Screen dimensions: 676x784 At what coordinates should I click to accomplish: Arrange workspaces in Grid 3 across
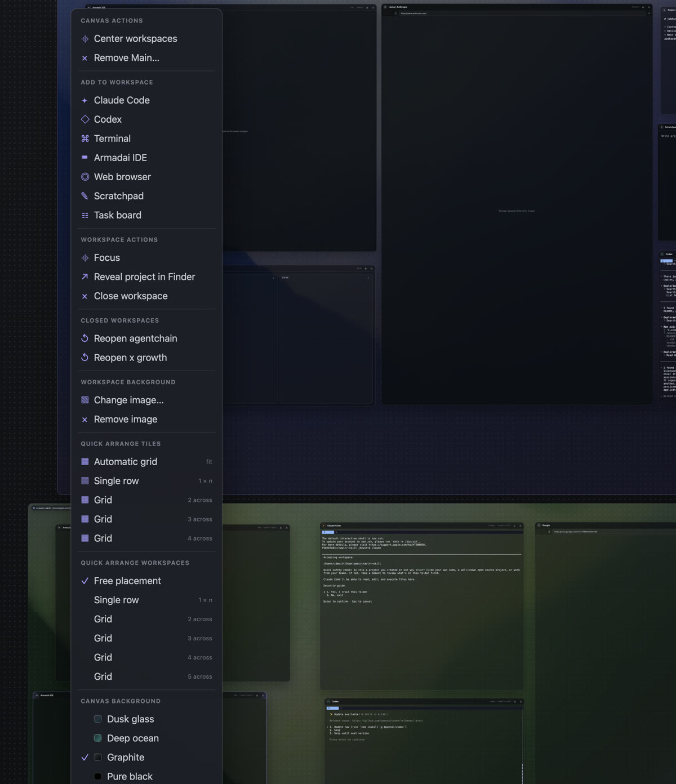point(146,638)
